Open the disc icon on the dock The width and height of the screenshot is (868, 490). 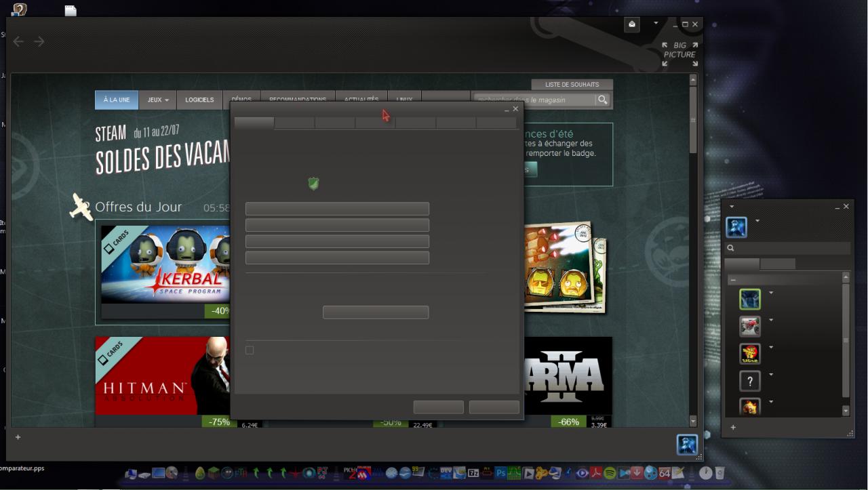click(x=172, y=473)
